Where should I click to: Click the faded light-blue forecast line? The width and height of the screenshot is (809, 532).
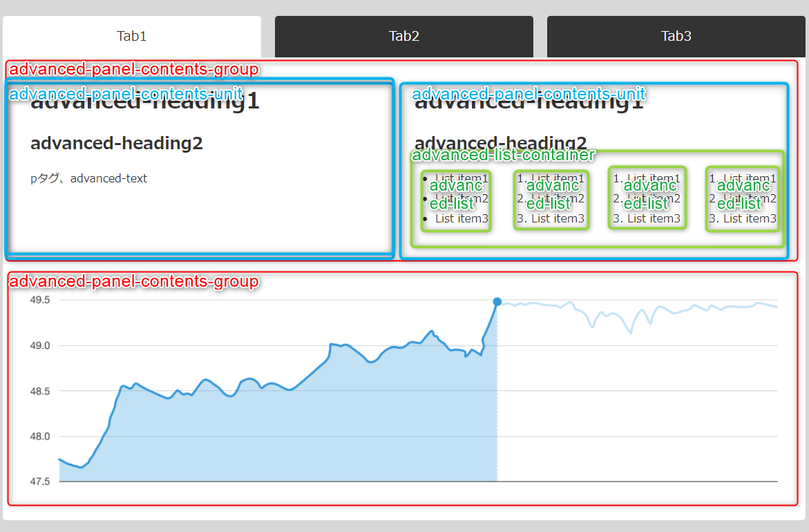tap(637, 315)
